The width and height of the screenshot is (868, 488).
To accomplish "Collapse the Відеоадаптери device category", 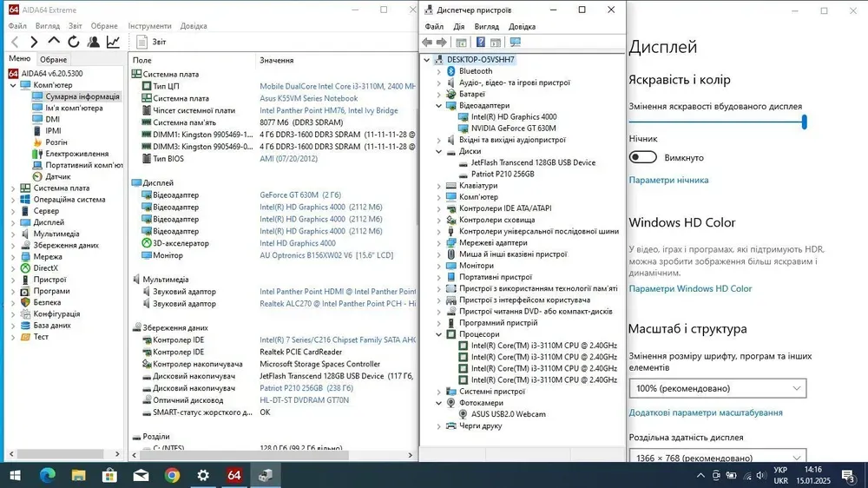I will [x=439, y=105].
